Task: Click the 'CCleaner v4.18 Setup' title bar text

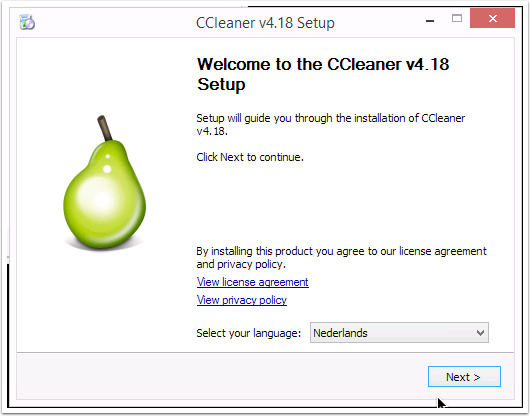Action: click(265, 23)
